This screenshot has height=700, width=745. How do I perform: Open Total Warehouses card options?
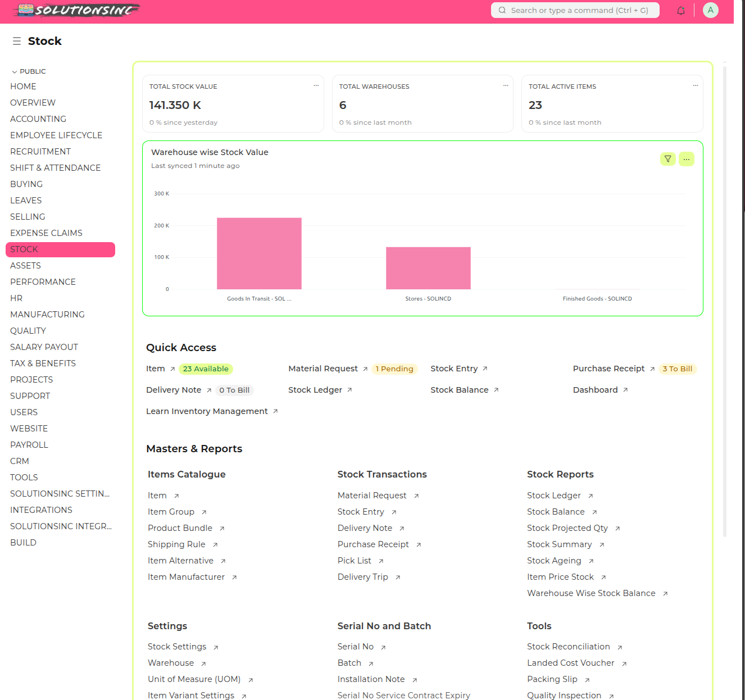click(506, 85)
